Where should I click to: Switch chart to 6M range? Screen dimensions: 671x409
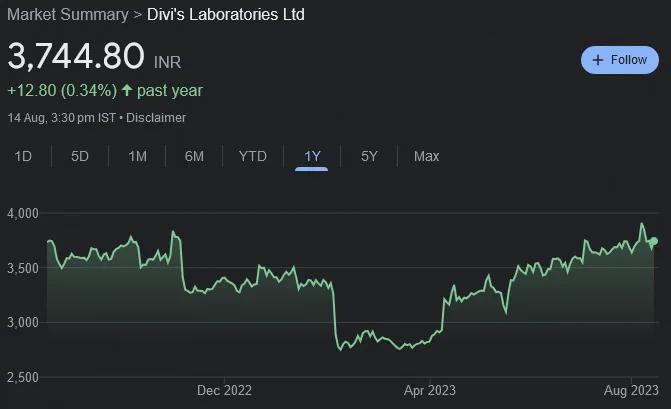(x=194, y=156)
